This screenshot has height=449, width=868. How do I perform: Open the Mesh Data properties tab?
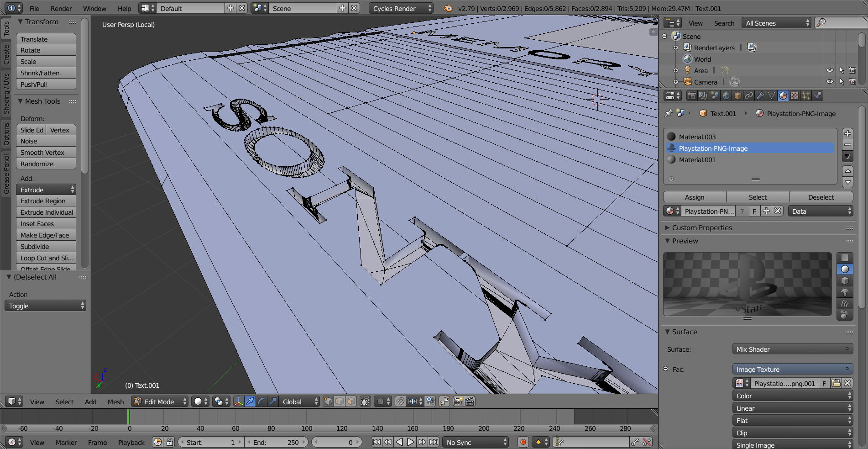point(772,96)
